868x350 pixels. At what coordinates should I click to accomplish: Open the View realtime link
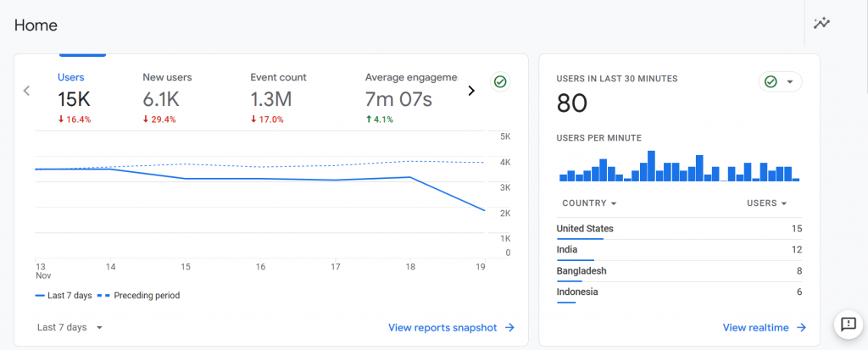click(755, 327)
